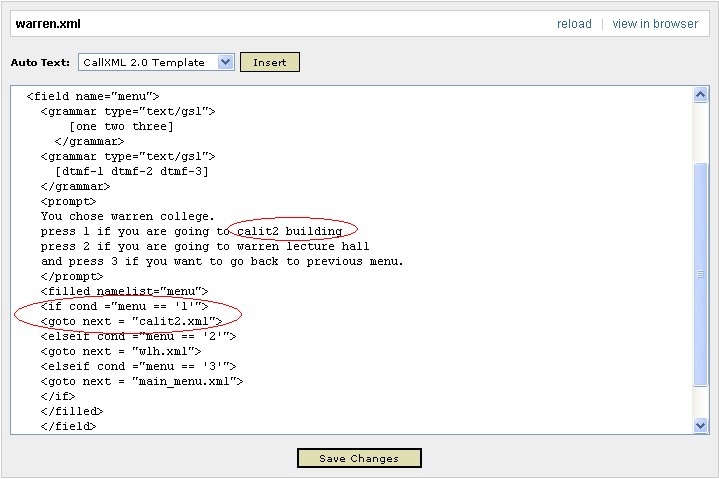Click the '</field>' closing tag line
Screen dimensions: 719x479
click(68, 426)
